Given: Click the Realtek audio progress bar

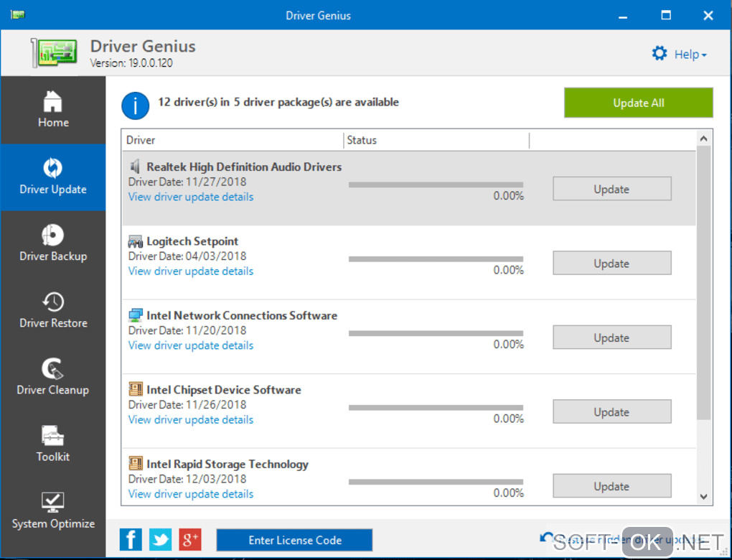Looking at the screenshot, I should 436,185.
